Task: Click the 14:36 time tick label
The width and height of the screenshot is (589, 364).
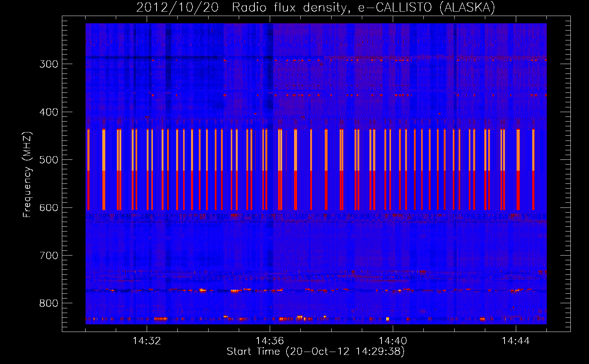Action: pos(270,341)
